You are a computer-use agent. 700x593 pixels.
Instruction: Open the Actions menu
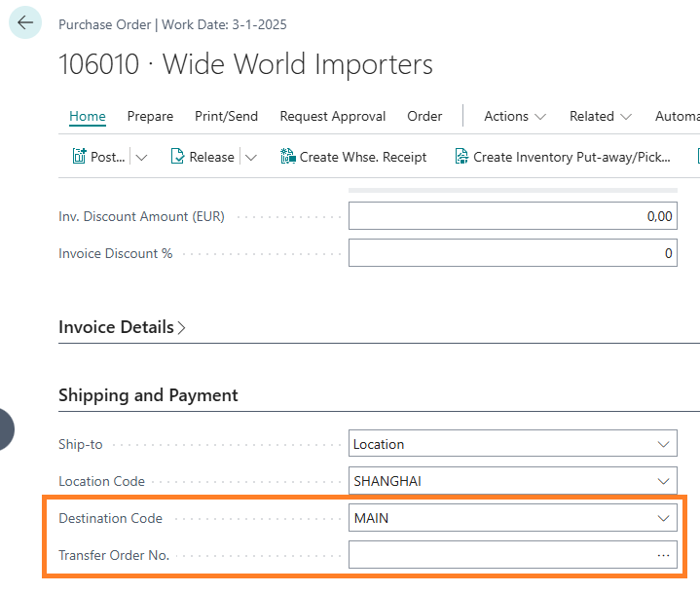514,116
